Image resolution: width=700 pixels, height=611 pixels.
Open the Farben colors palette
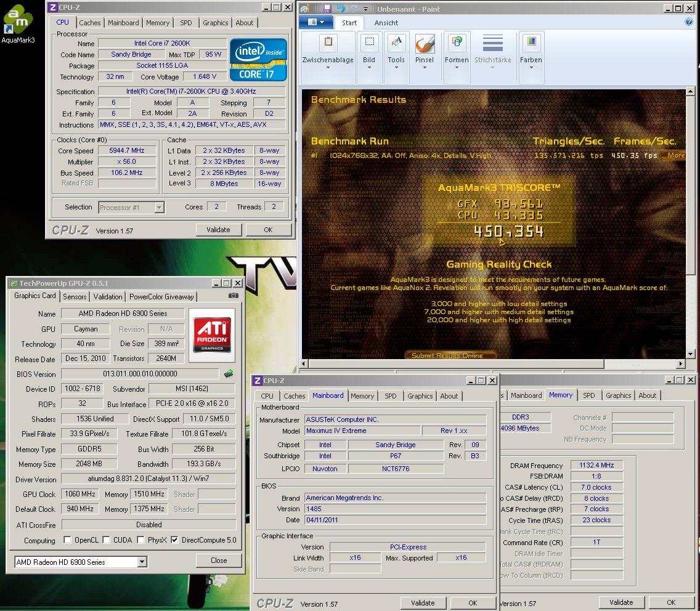(x=531, y=42)
